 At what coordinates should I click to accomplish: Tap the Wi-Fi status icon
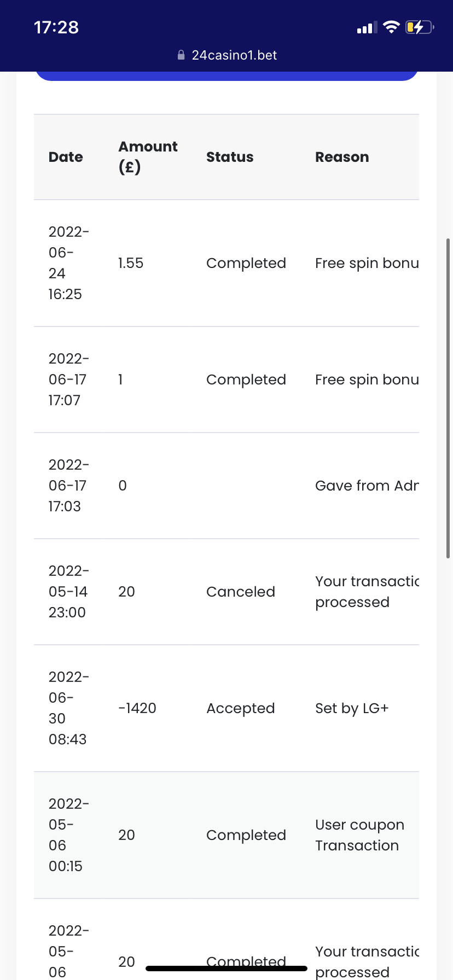pyautogui.click(x=391, y=27)
